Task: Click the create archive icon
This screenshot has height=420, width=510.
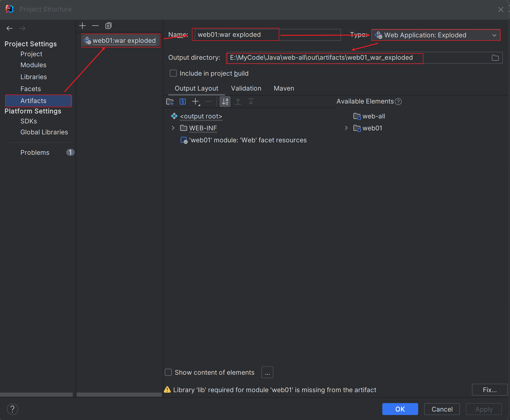Action: pos(183,102)
